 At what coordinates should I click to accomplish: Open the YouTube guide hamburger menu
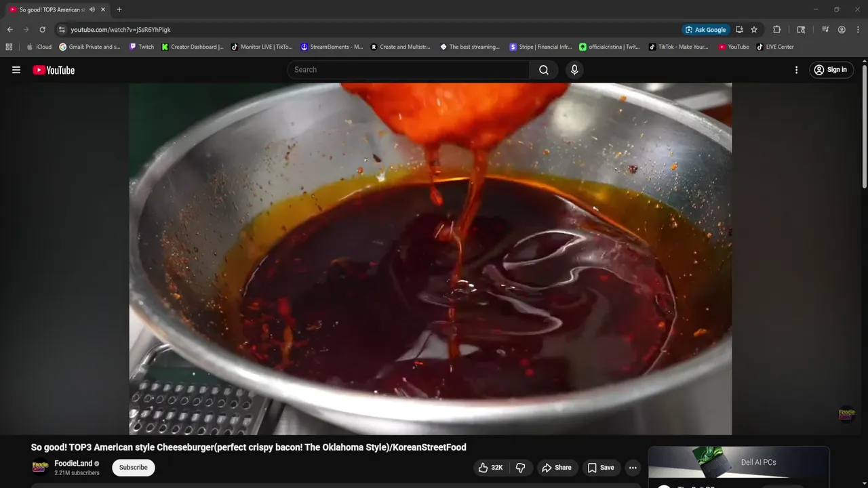point(16,70)
